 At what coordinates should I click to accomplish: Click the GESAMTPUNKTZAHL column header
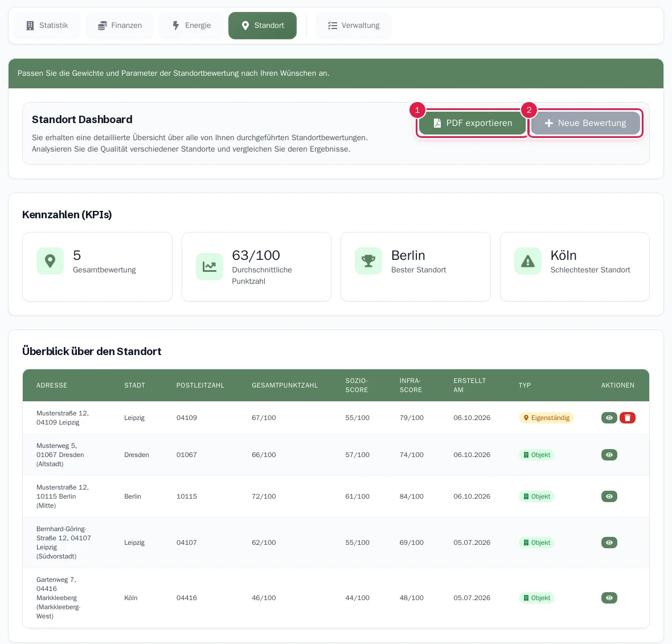pyautogui.click(x=285, y=385)
